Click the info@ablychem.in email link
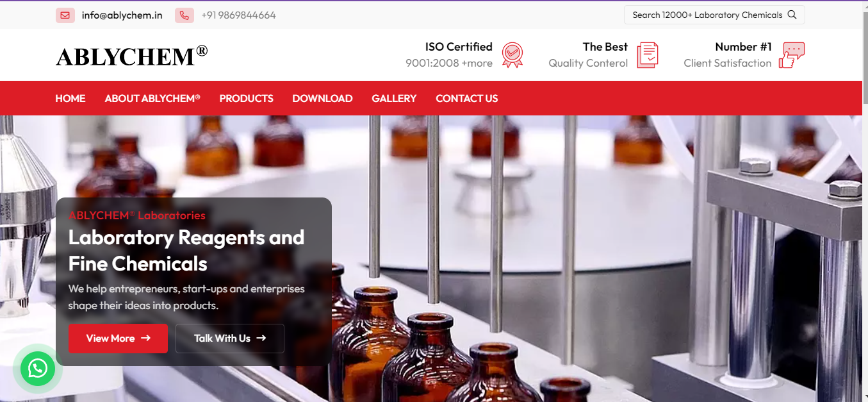The image size is (868, 402). tap(122, 15)
